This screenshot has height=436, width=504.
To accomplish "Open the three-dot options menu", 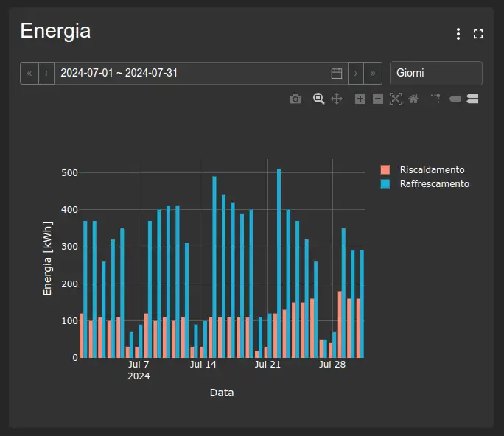I will tap(458, 34).
